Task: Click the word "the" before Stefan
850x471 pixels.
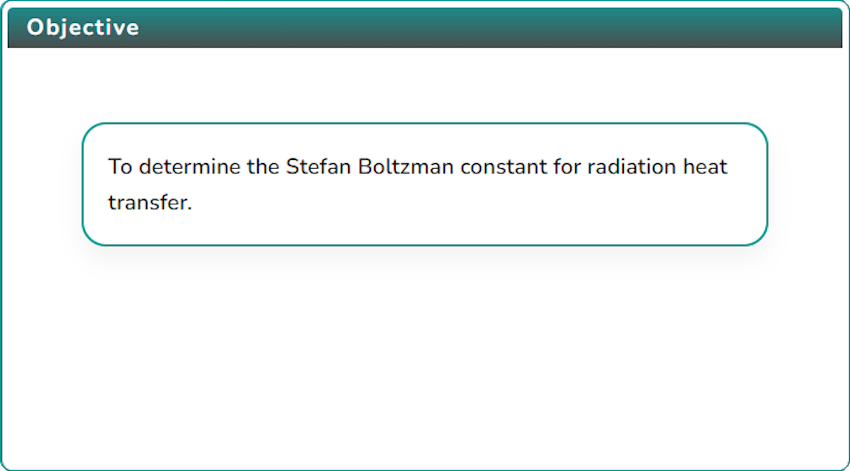Action: [x=263, y=166]
